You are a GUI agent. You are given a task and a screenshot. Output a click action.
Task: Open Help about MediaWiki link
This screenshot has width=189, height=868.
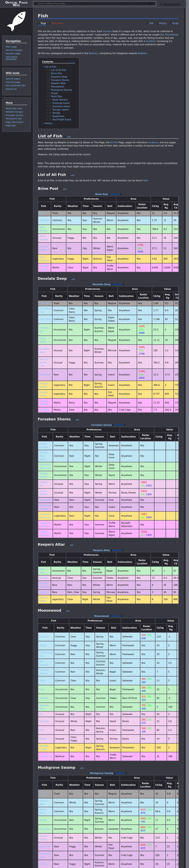(x=11, y=58)
